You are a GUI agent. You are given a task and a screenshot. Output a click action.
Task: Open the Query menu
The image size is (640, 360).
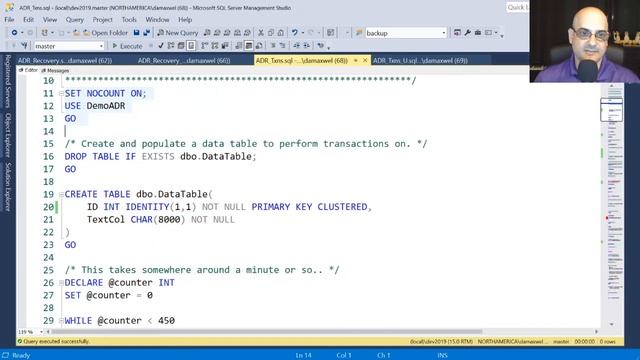point(74,19)
